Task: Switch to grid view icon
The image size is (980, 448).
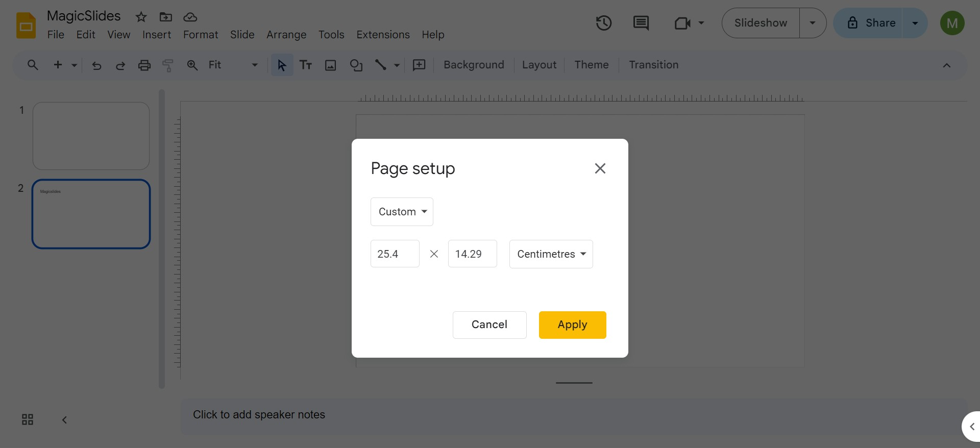Action: pos(28,419)
